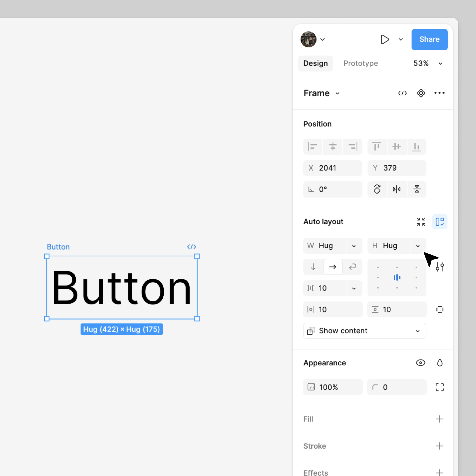Select horizontal layout direction in Auto layout
476x476 pixels.
pyautogui.click(x=333, y=267)
